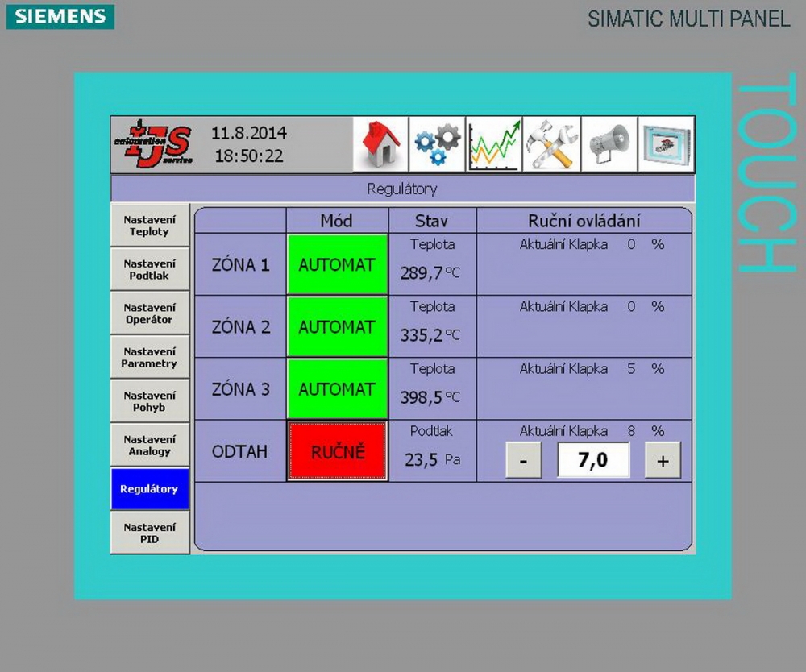Screen dimensions: 806x672
Task: Click the manual damper value field 7,0
Action: 593,461
